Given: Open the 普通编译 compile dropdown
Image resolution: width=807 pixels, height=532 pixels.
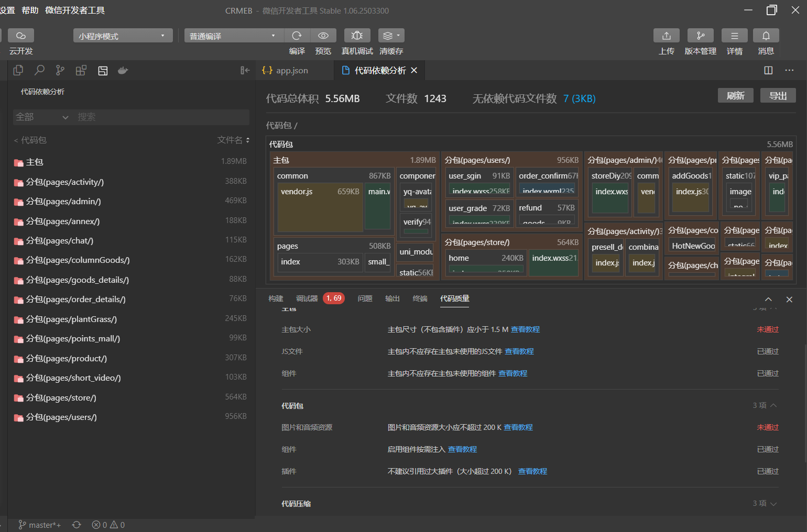Looking at the screenshot, I should [x=234, y=36].
